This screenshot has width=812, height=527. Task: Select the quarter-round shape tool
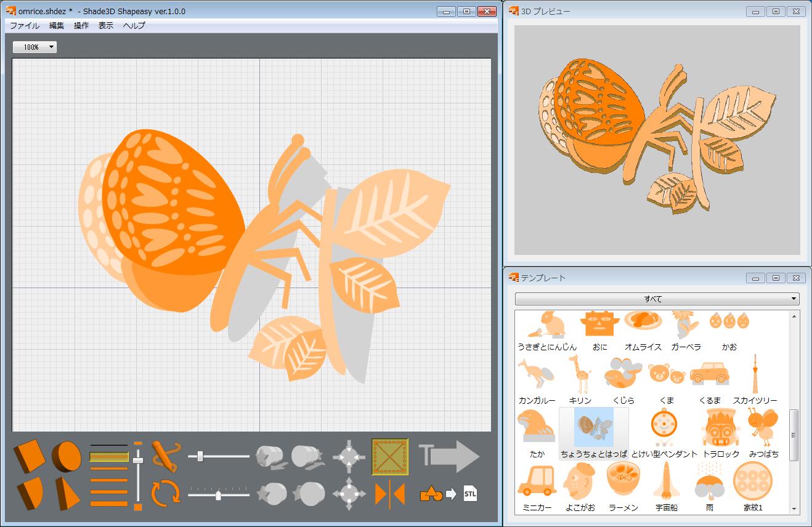[x=30, y=493]
